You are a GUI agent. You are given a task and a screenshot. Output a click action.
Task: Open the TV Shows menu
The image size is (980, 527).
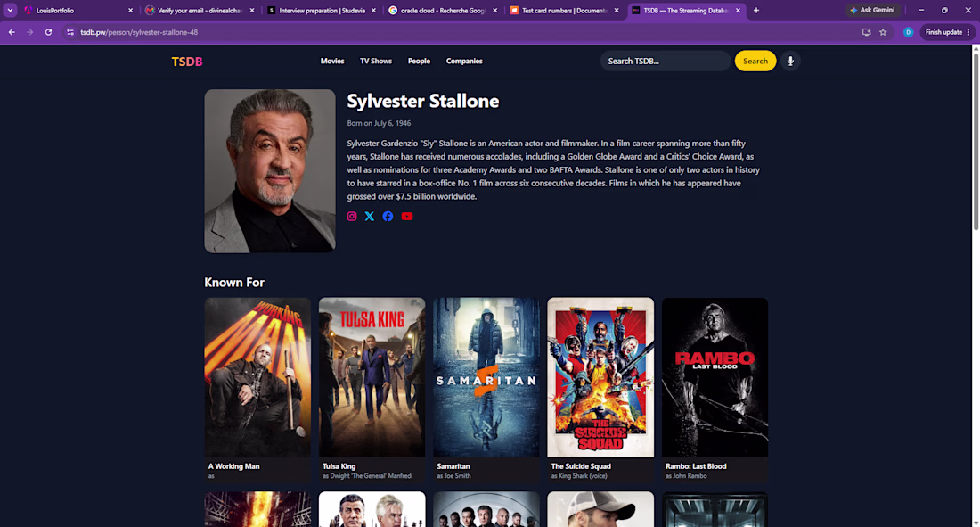pos(376,61)
